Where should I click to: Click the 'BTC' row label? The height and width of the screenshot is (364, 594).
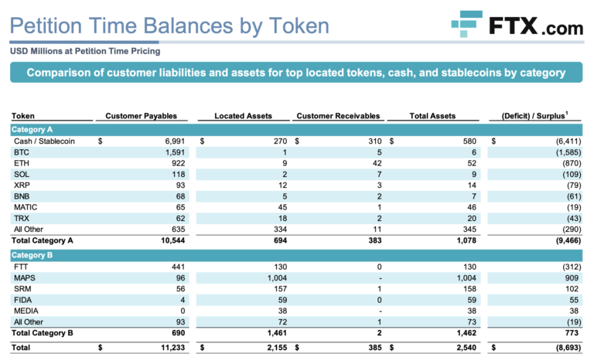(22, 152)
